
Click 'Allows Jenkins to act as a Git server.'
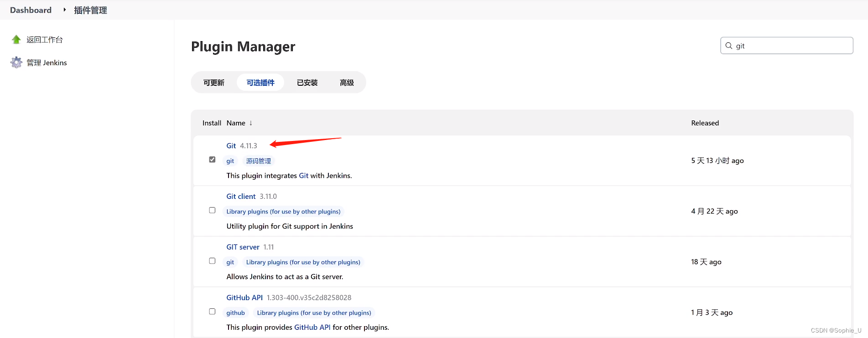[x=285, y=277]
